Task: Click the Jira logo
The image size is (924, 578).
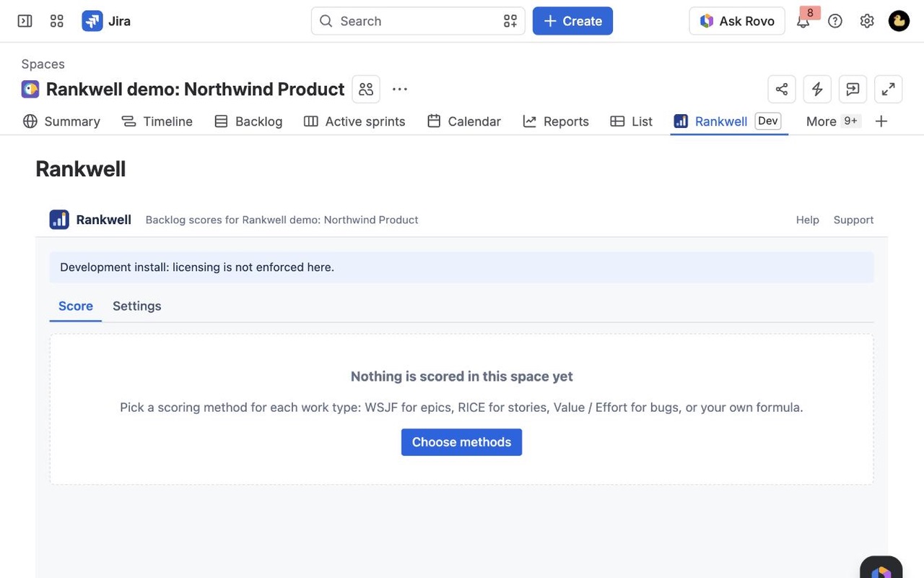Action: tap(106, 21)
